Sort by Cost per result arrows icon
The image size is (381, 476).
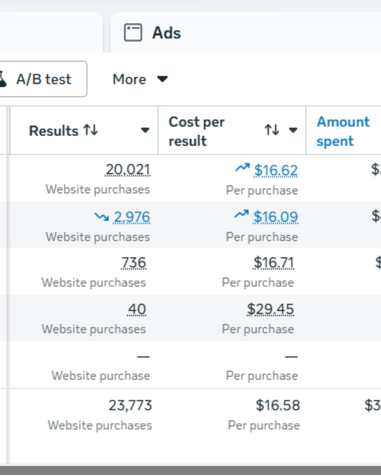pyautogui.click(x=272, y=130)
